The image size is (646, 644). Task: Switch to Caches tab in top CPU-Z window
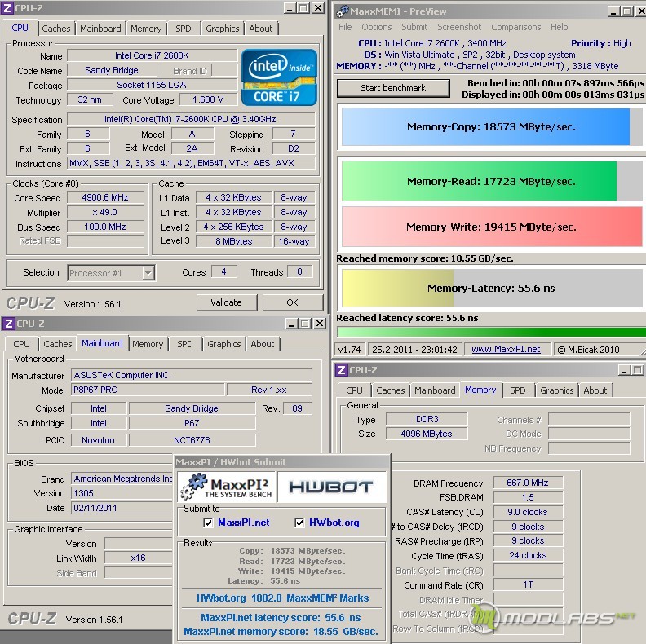click(56, 29)
